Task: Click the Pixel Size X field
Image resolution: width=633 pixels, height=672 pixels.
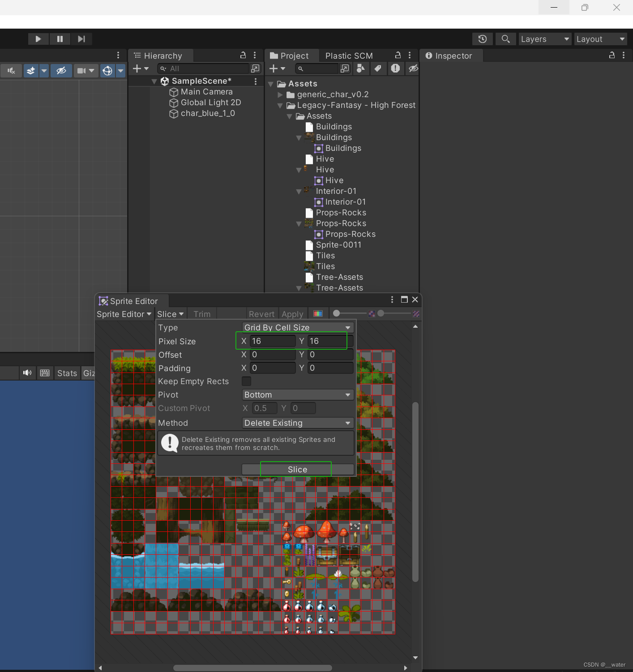Action: 273,341
